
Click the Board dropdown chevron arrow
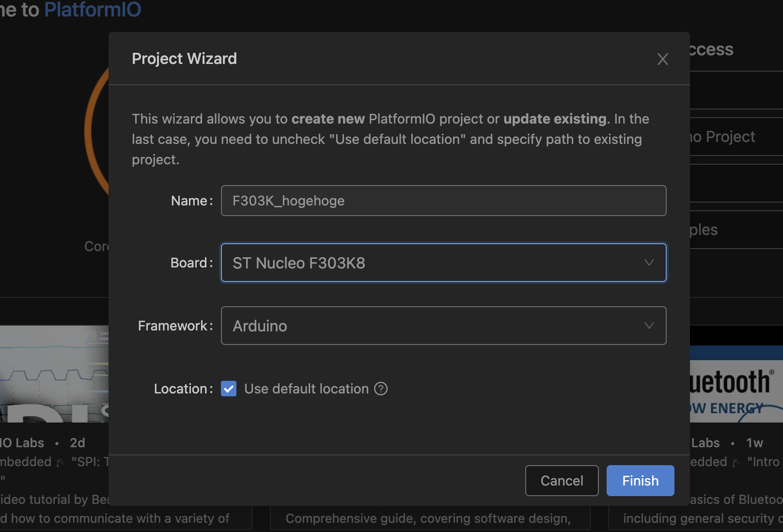pos(649,263)
